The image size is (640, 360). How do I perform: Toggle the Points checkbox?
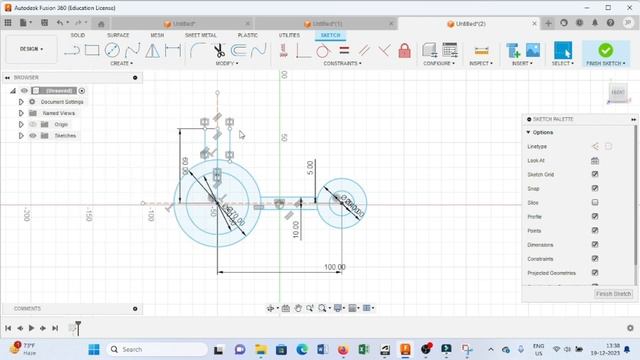click(x=595, y=230)
